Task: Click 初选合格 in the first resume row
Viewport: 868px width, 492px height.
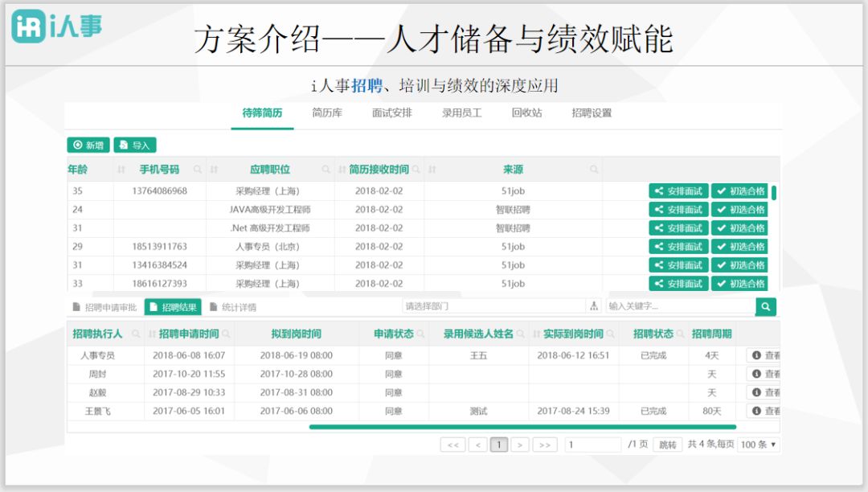Action: coord(740,191)
